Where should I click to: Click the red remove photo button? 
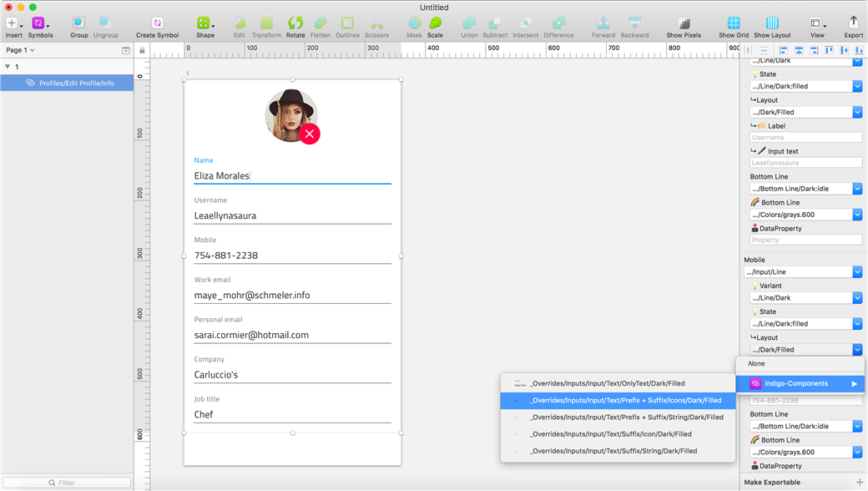pyautogui.click(x=310, y=134)
